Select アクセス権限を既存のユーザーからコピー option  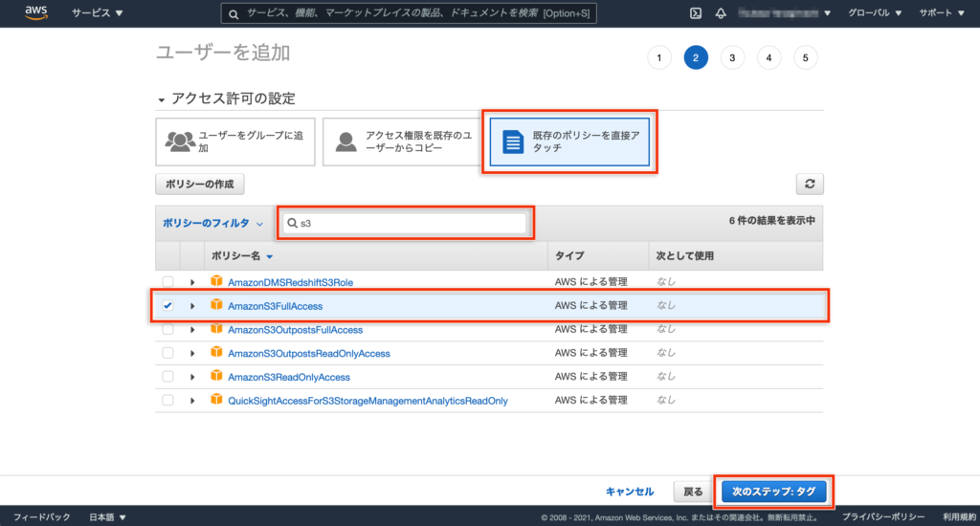[x=403, y=142]
